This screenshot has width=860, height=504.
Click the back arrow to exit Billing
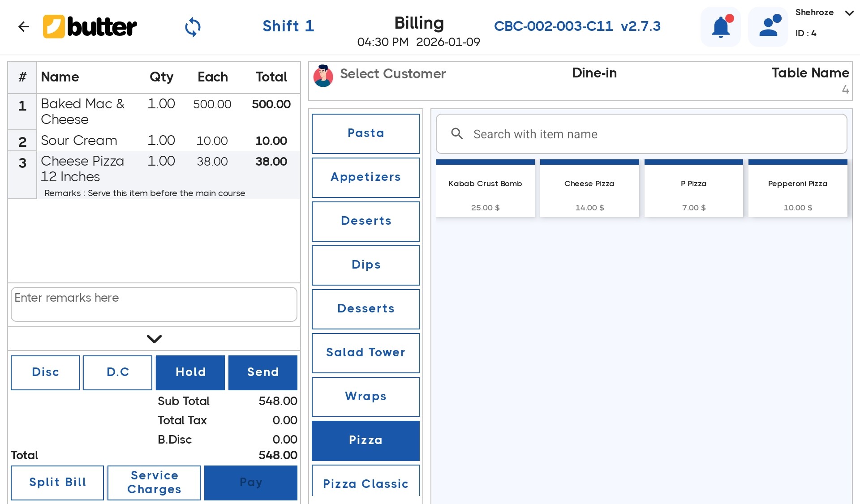click(x=24, y=26)
